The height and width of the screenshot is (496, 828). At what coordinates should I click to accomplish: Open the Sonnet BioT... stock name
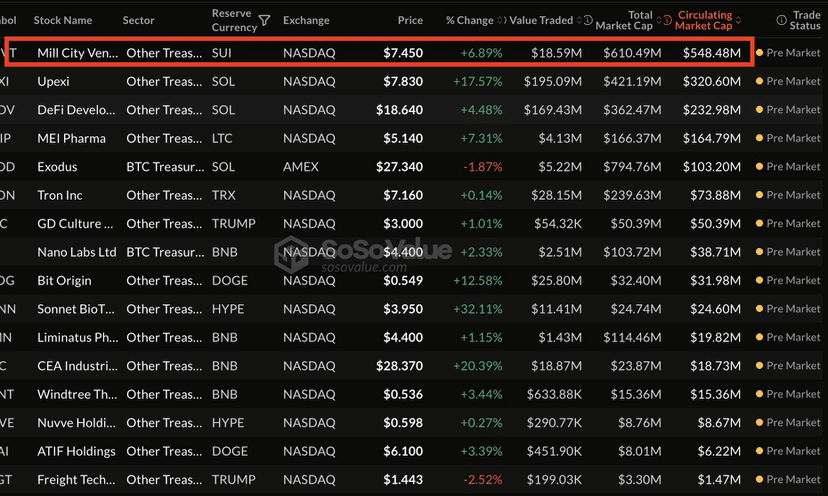point(76,309)
